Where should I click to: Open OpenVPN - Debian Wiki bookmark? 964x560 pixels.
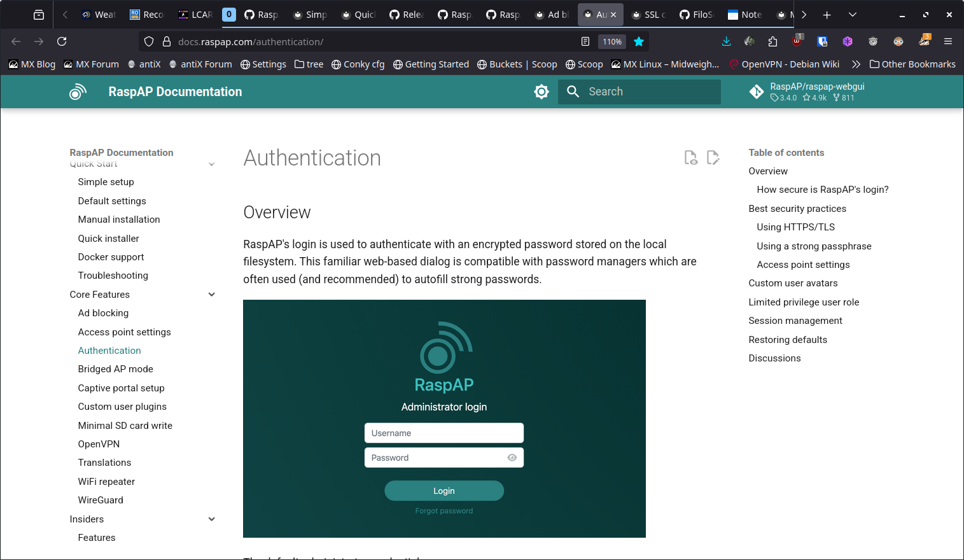point(784,64)
